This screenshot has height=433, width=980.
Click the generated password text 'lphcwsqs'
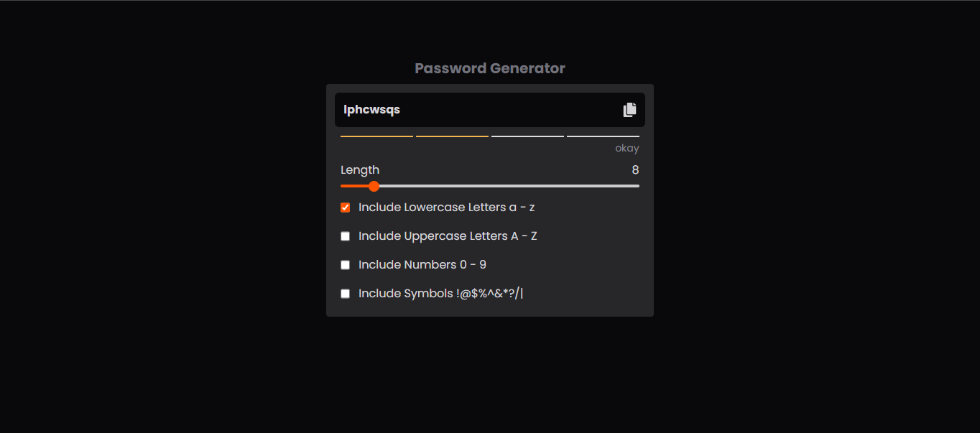click(371, 110)
